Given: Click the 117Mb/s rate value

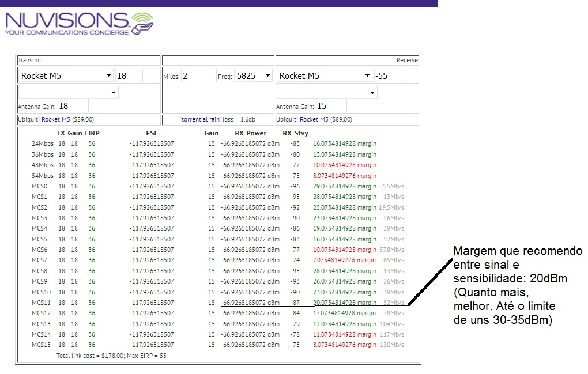Looking at the screenshot, I should click(x=392, y=334).
